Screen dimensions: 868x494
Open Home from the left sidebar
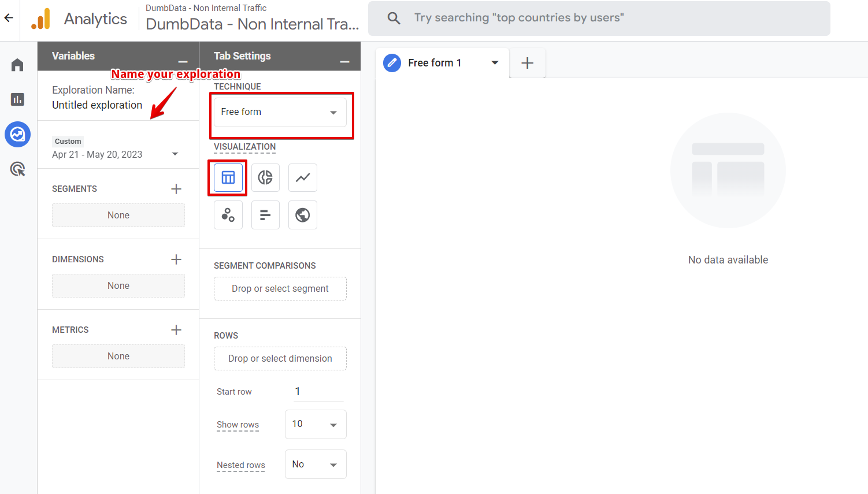17,65
